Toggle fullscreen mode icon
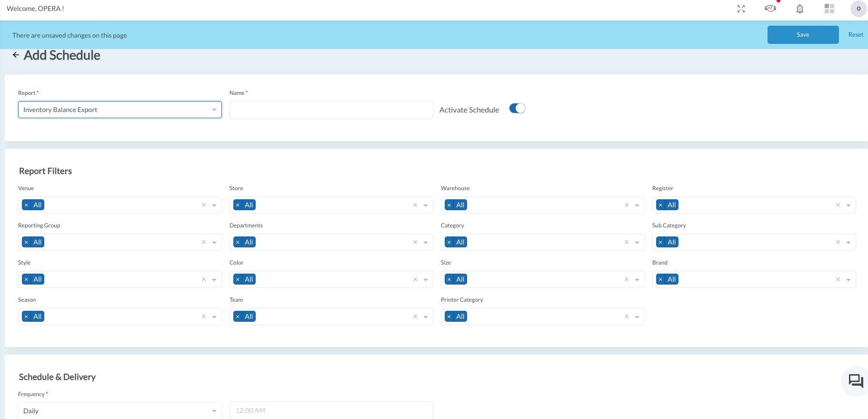 tap(741, 9)
